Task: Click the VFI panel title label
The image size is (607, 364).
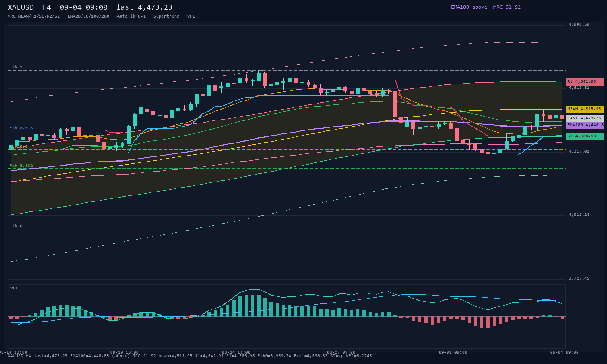Action: [x=14, y=288]
